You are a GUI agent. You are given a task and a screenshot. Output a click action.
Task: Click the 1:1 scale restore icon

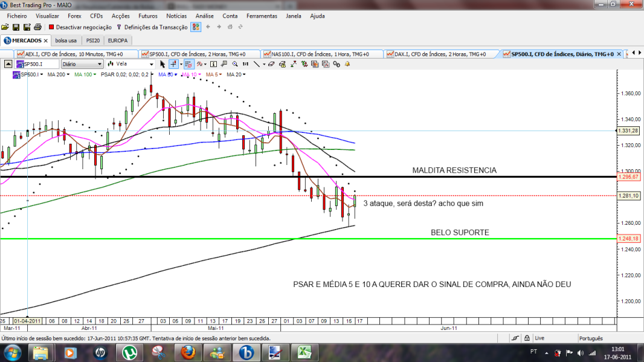click(x=245, y=63)
